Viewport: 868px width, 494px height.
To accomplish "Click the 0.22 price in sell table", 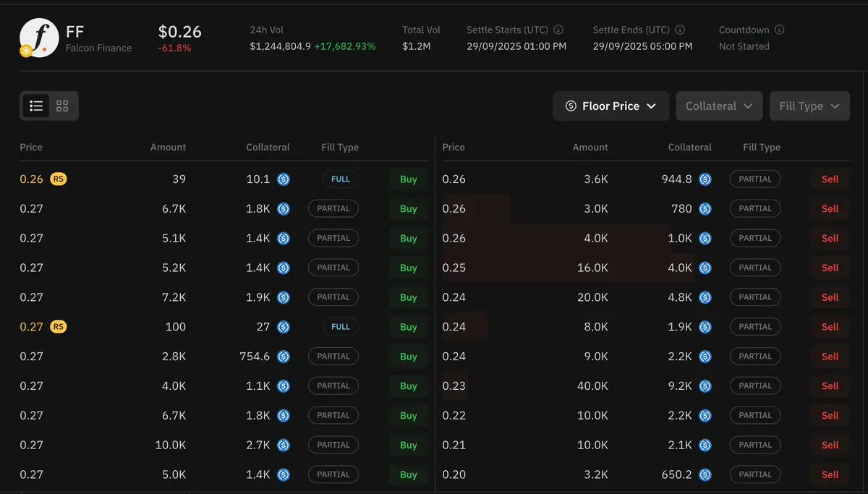I will coord(454,415).
